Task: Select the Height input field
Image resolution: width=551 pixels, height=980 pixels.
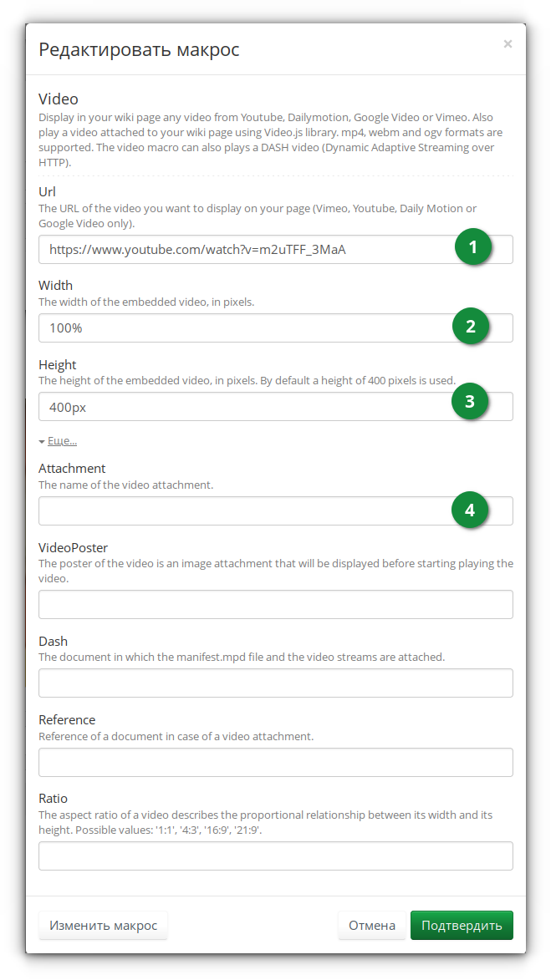Action: [242, 407]
